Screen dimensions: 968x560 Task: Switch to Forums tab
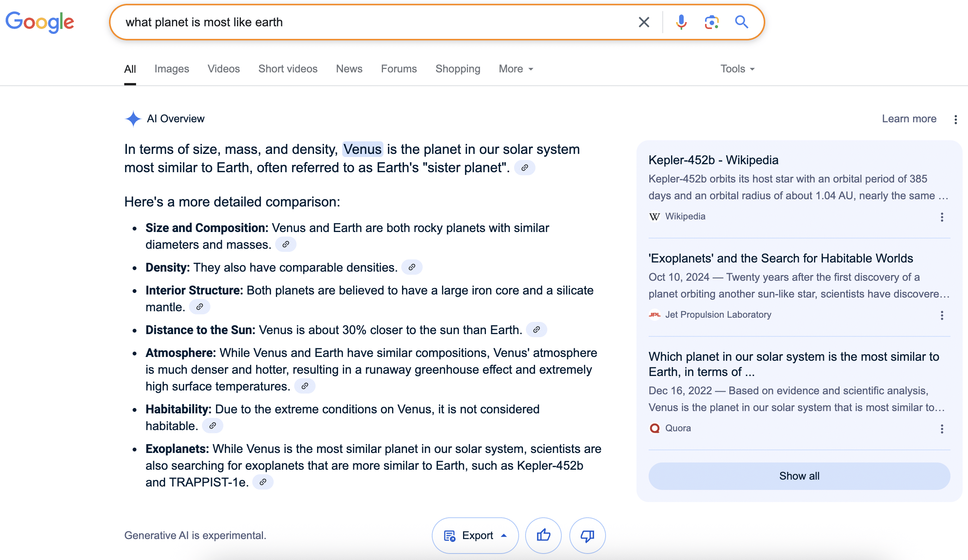399,69
